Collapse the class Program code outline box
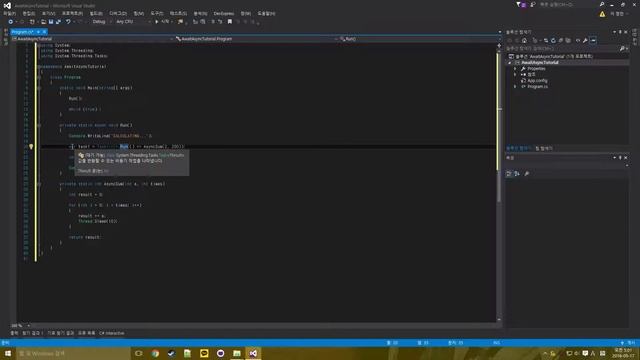 39,77
